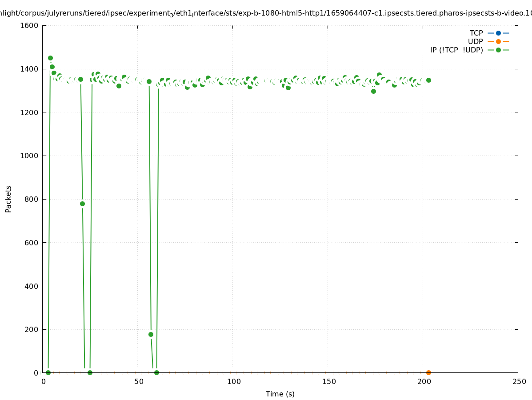
Task: Select the IP (!TCP !UDP) legend label
Action: pos(456,50)
